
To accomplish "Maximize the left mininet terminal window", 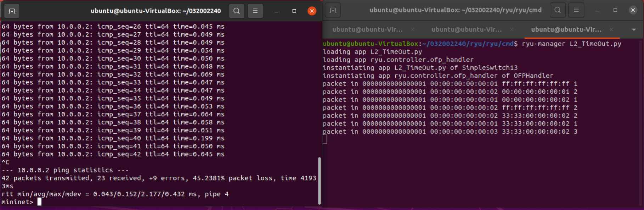I will click(294, 11).
